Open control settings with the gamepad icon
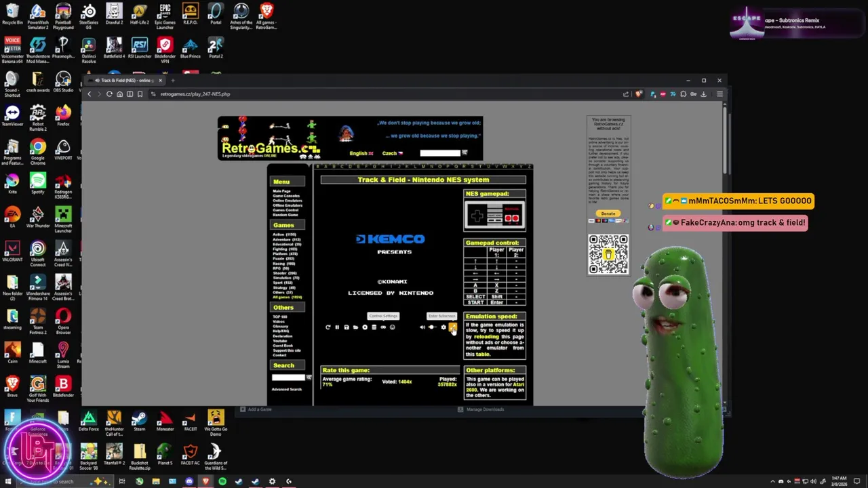Image resolution: width=868 pixels, height=488 pixels. coord(383,327)
